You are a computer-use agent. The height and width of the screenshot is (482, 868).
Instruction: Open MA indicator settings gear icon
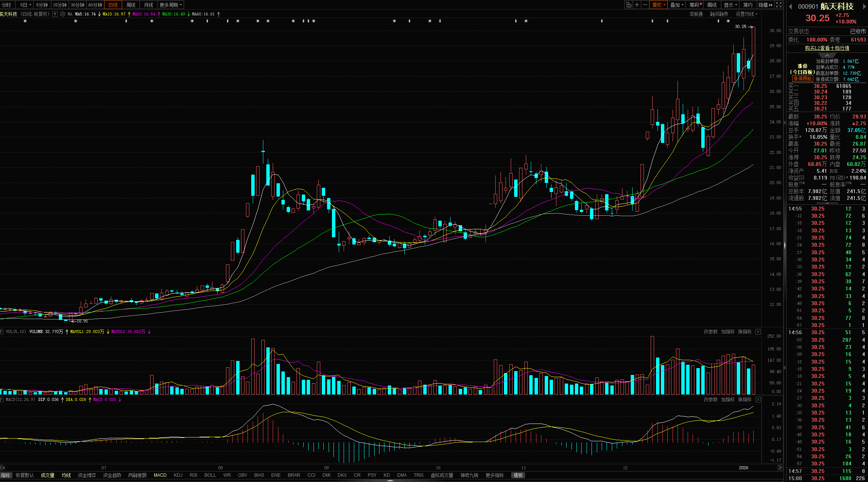tap(63, 14)
